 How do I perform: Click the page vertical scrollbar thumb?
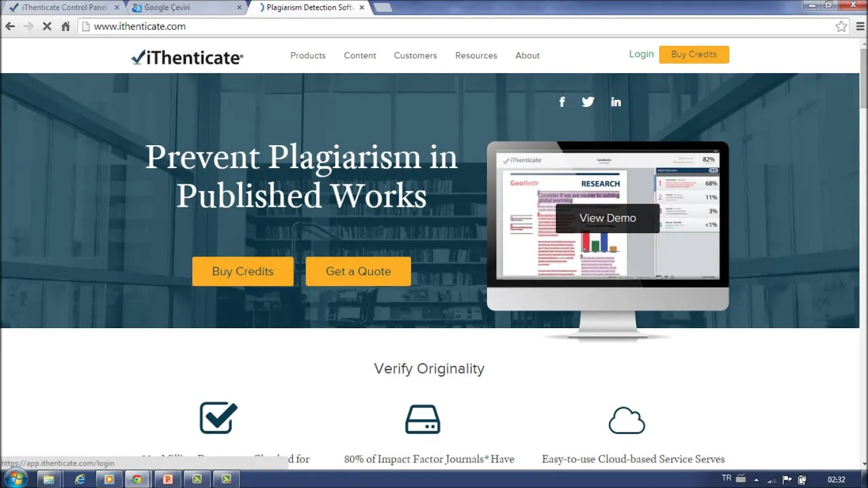(x=863, y=77)
